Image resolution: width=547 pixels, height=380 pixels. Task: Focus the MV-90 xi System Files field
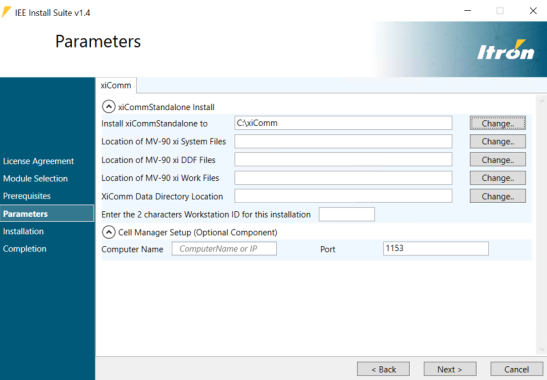(343, 141)
